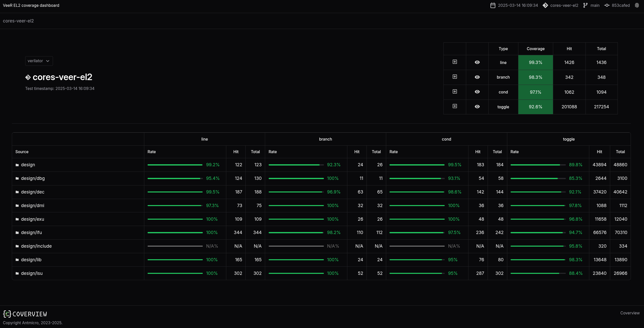Click the Copyright Antmicro footer text

pyautogui.click(x=33, y=323)
